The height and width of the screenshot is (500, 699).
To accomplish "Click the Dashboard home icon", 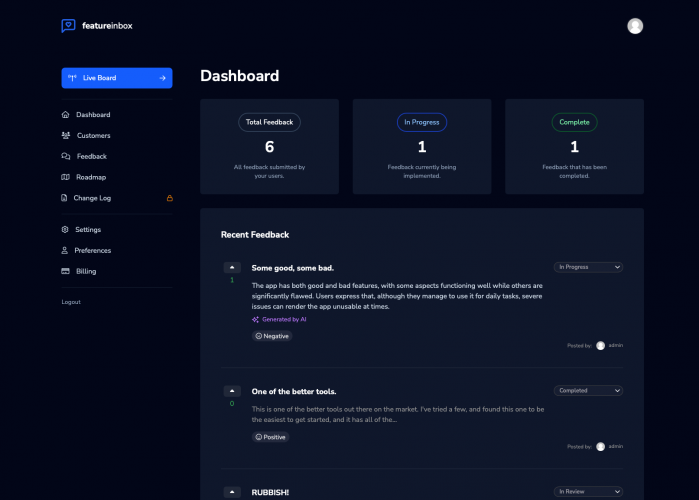I will (x=65, y=115).
